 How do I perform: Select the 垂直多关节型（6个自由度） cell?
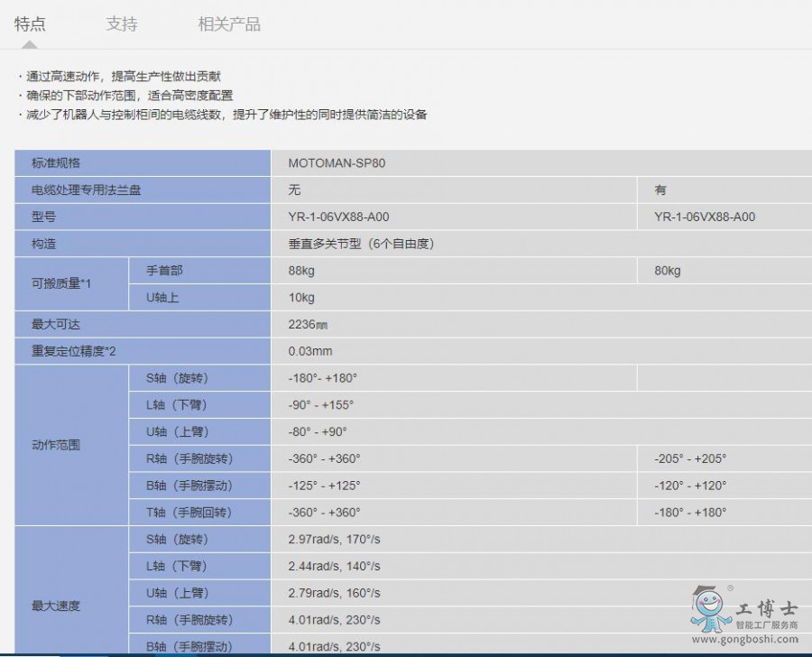click(x=541, y=244)
